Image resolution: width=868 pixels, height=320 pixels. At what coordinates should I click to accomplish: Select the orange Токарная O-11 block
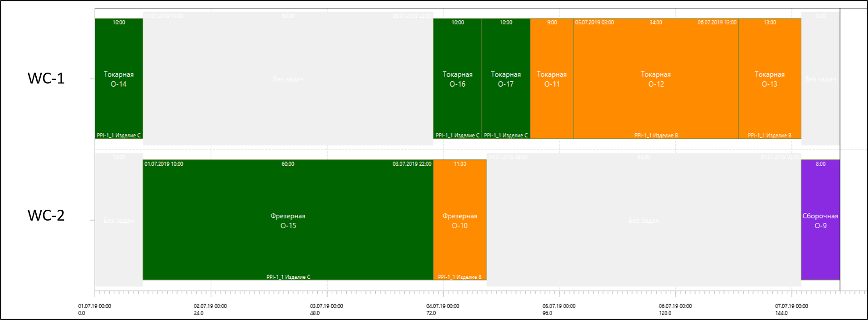552,79
